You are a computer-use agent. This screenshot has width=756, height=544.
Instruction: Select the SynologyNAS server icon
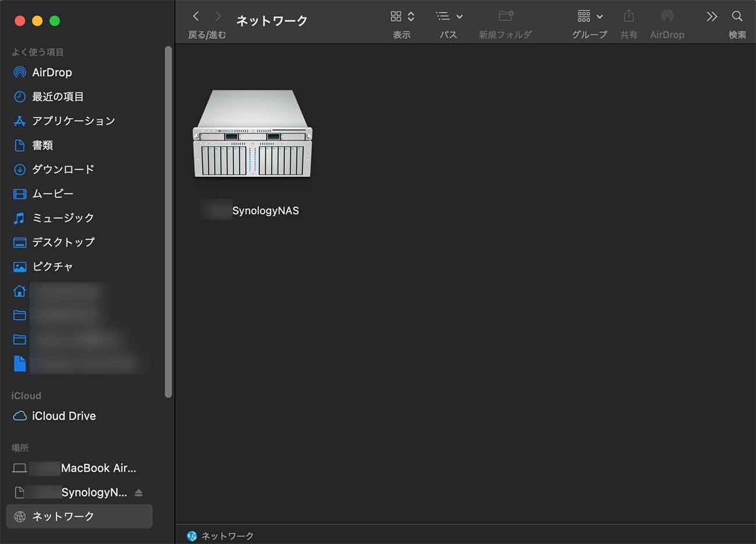(252, 134)
